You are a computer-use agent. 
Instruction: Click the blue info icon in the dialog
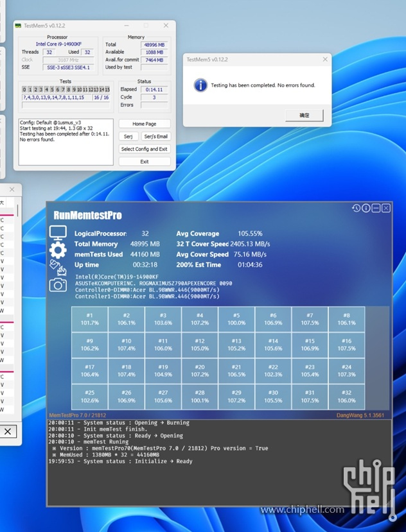[200, 85]
